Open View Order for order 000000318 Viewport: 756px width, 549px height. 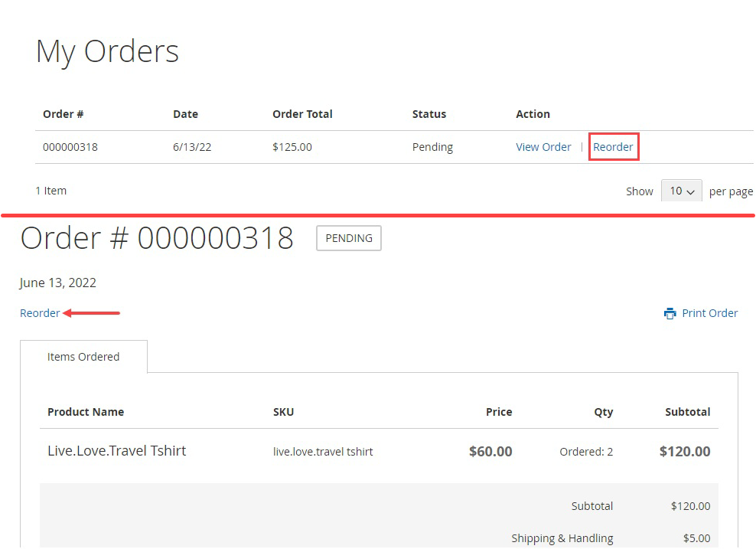click(x=543, y=146)
